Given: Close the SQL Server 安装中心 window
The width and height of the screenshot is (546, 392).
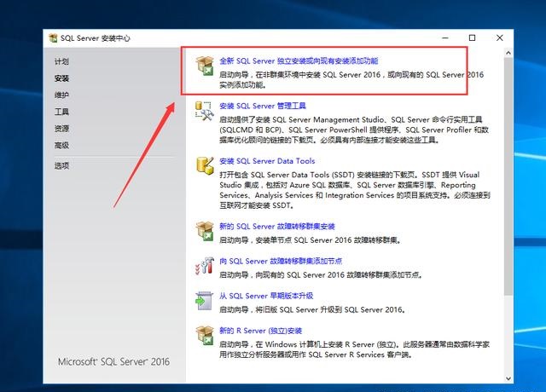Looking at the screenshot, I should (500, 37).
